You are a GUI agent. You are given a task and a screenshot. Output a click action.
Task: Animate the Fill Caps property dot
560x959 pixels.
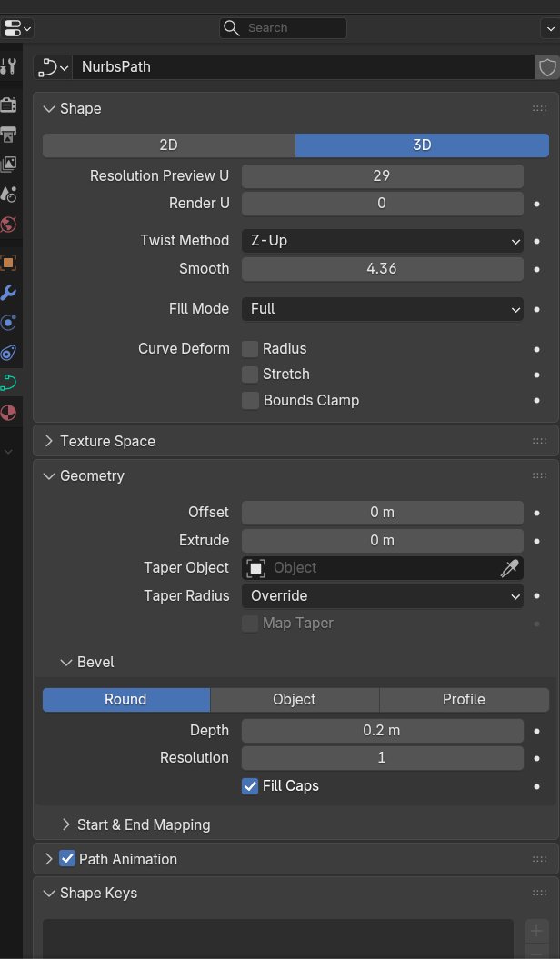[x=536, y=786]
